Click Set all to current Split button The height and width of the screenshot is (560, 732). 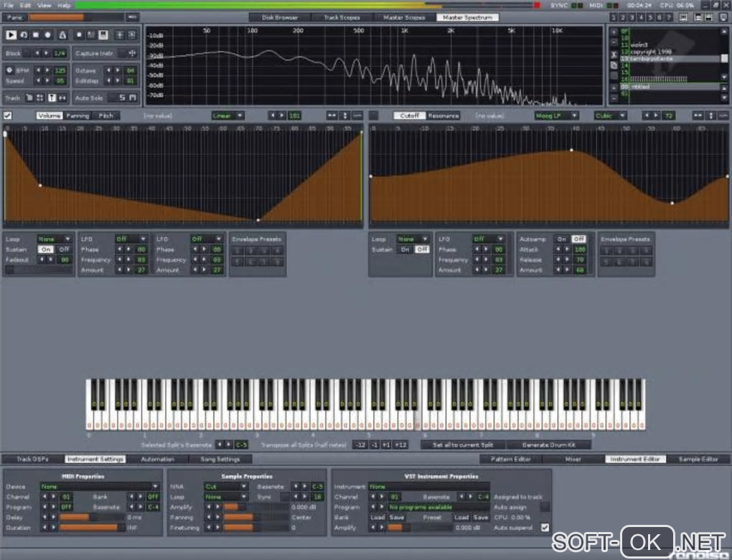pos(463,445)
